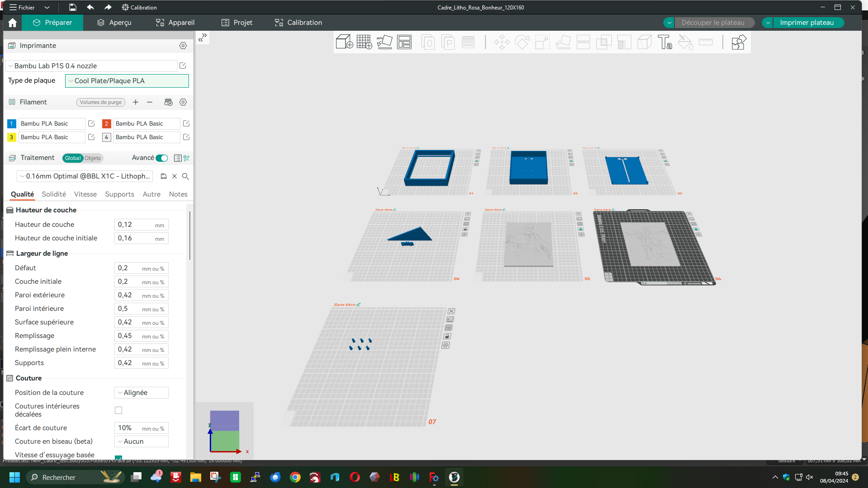This screenshot has width=868, height=488.
Task: Click filament 1 blue color swatch
Action: pyautogui.click(x=12, y=124)
